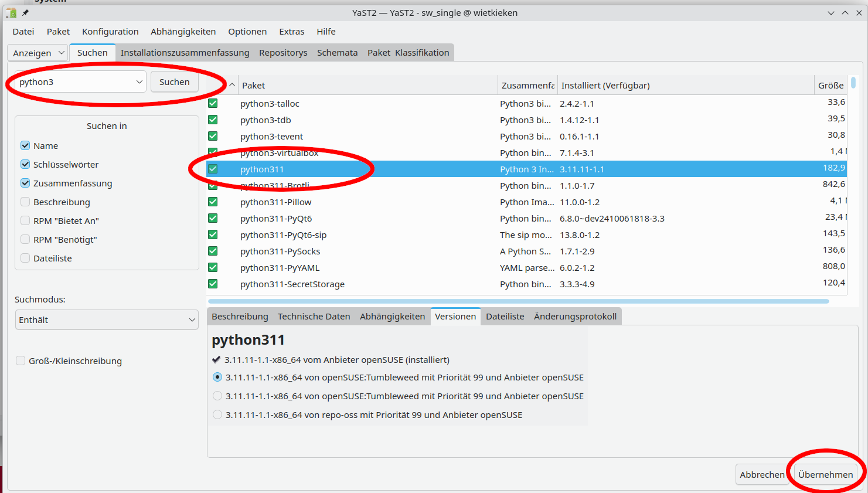Click installed status icon for python311-Pillow

tap(213, 202)
